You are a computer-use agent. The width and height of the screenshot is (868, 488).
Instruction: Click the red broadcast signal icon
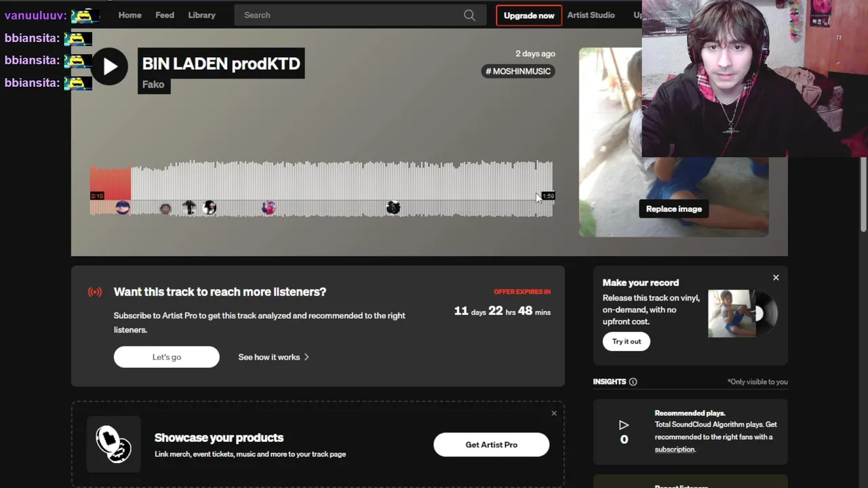point(95,292)
